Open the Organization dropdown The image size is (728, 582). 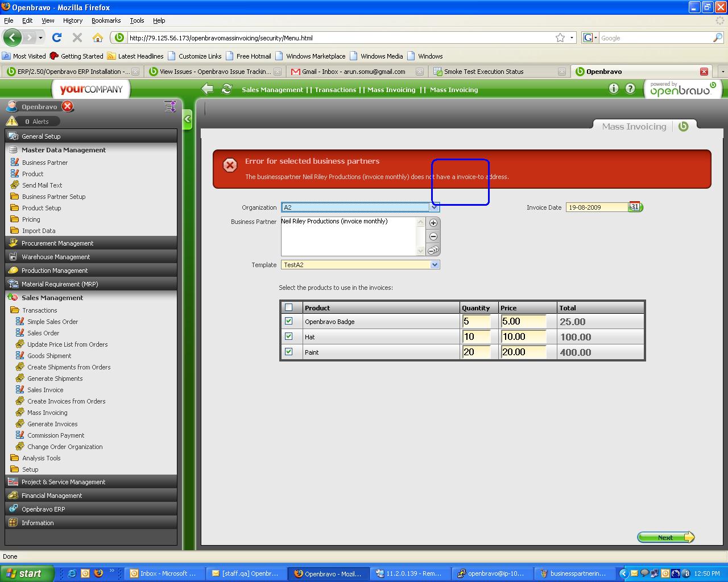[x=435, y=207]
